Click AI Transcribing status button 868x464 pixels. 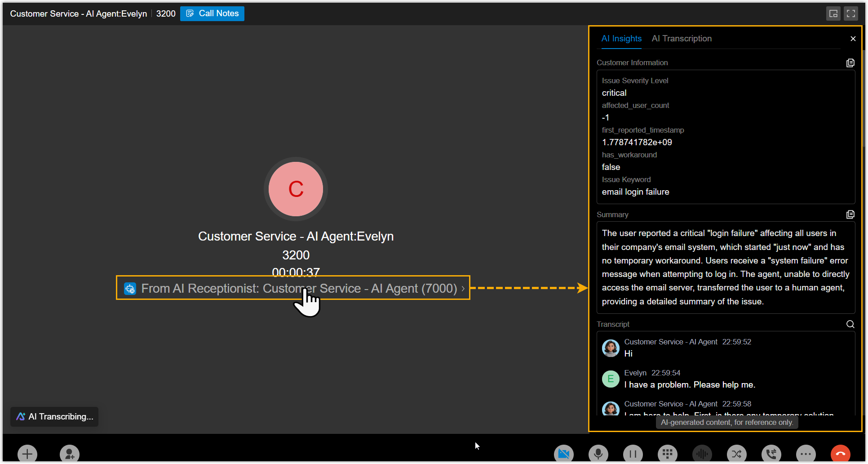tap(54, 417)
